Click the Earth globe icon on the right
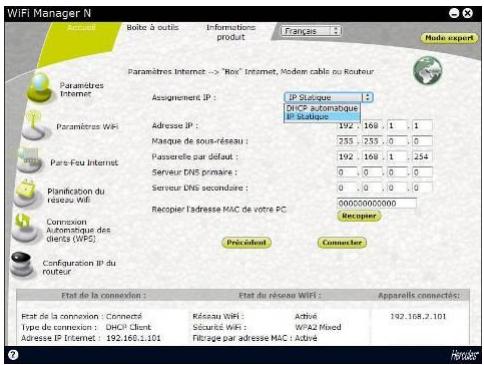 [x=427, y=70]
